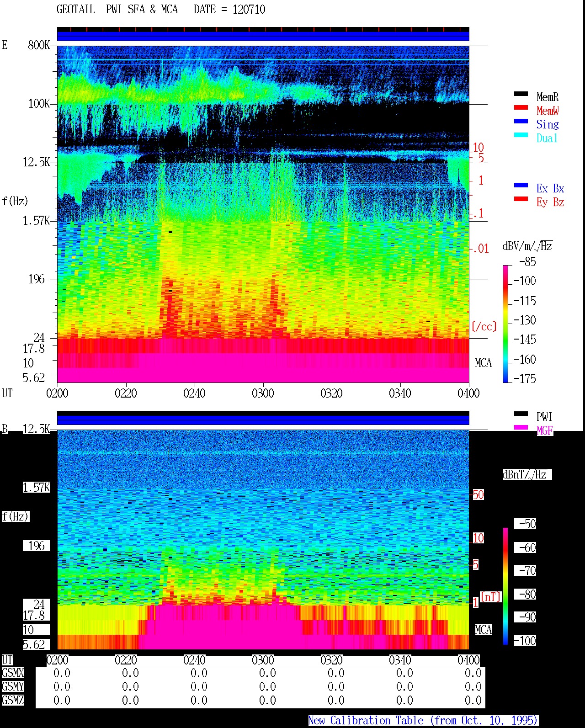Viewport: 585px width, 728px height.
Task: Click the dBV/m color scale bar
Action: (x=505, y=324)
